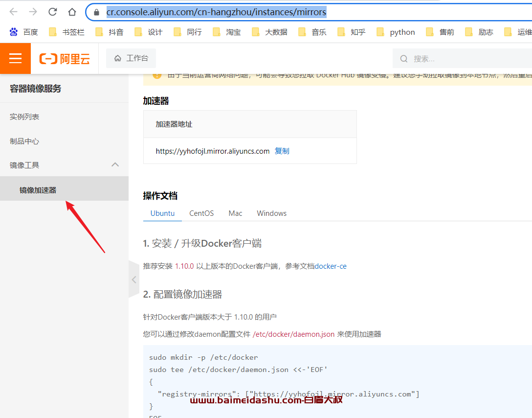Image resolution: width=532 pixels, height=418 pixels.
Task: Click the registry-mirrors code line
Action: pyautogui.click(x=288, y=394)
